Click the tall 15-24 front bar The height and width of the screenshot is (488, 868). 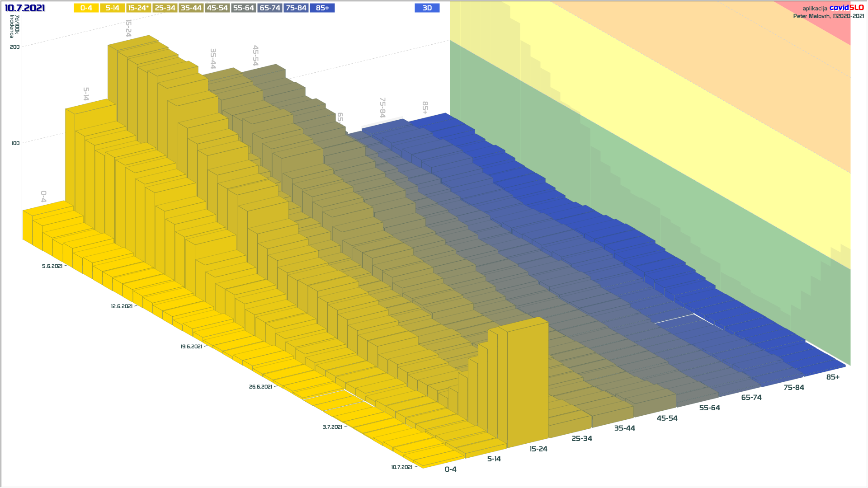click(527, 384)
